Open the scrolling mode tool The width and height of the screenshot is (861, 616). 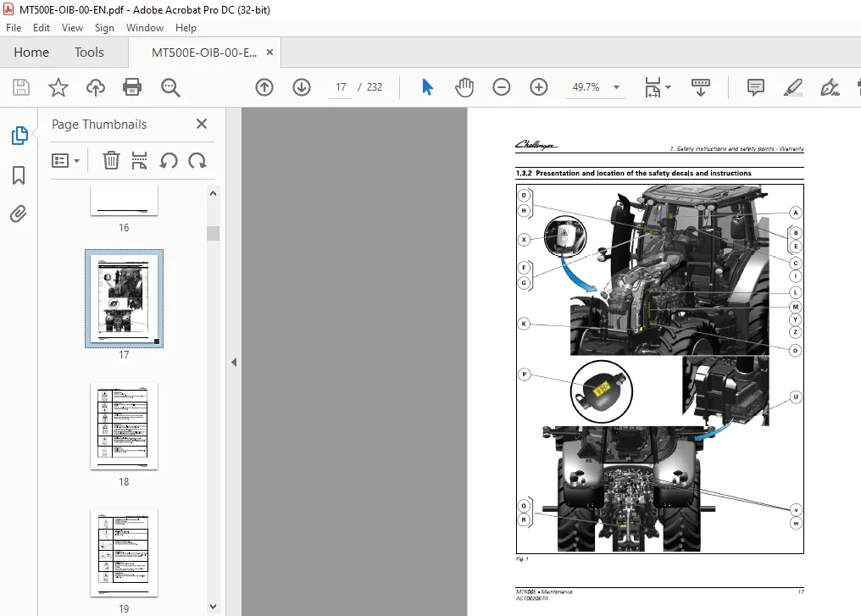[x=700, y=87]
